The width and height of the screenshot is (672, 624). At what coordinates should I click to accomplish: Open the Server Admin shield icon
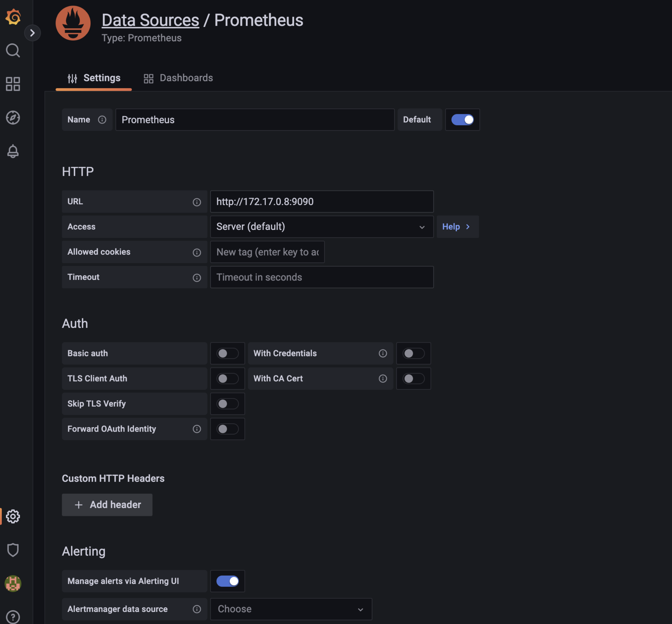13,550
